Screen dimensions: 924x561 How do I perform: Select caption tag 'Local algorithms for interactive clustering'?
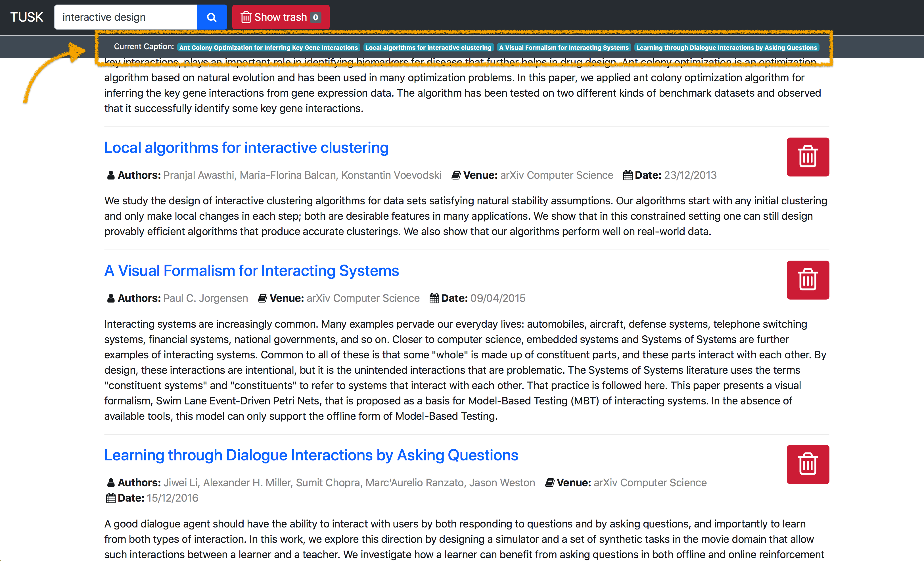coord(428,47)
